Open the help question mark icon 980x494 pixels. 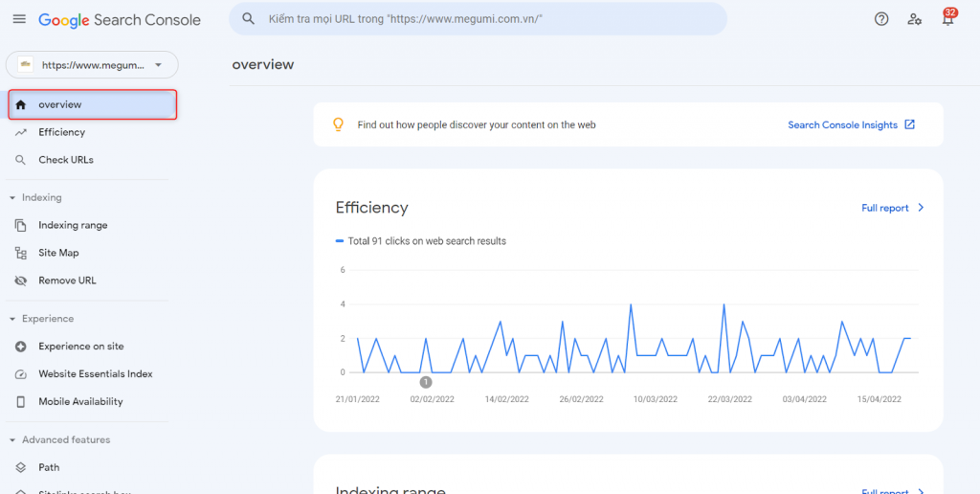point(881,19)
